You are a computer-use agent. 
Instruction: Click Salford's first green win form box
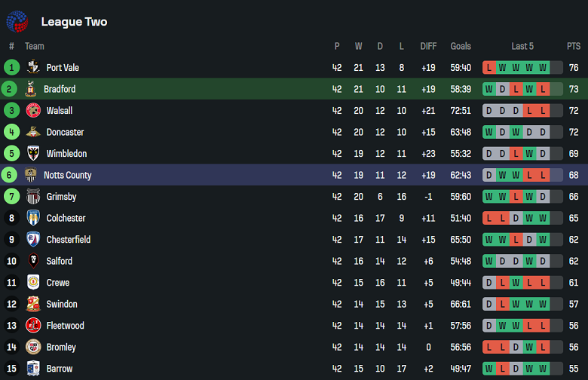click(489, 262)
